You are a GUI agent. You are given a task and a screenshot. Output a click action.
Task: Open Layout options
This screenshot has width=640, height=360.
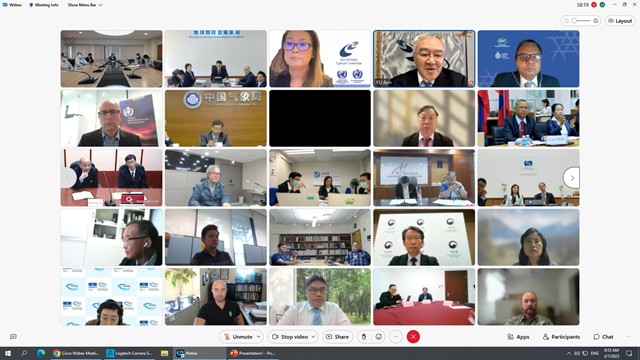coord(620,21)
